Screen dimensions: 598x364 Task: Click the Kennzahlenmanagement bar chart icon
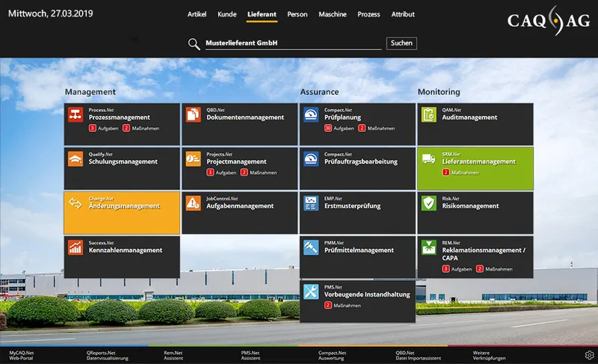click(75, 247)
